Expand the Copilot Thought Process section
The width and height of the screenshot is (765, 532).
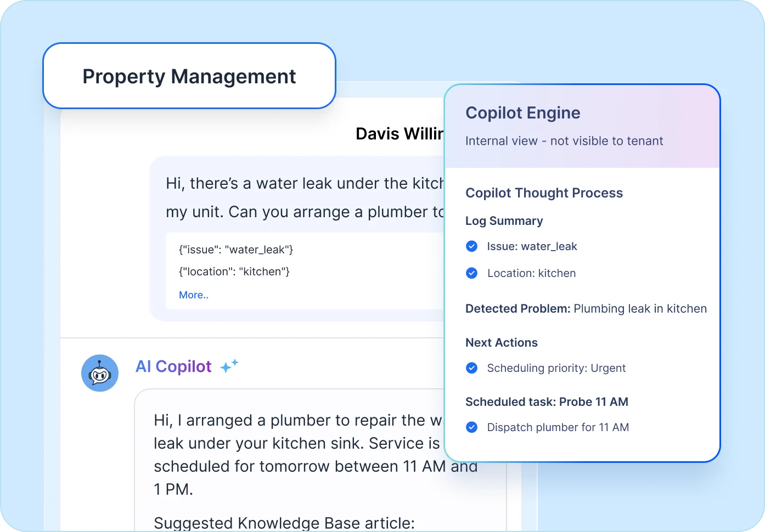point(544,193)
